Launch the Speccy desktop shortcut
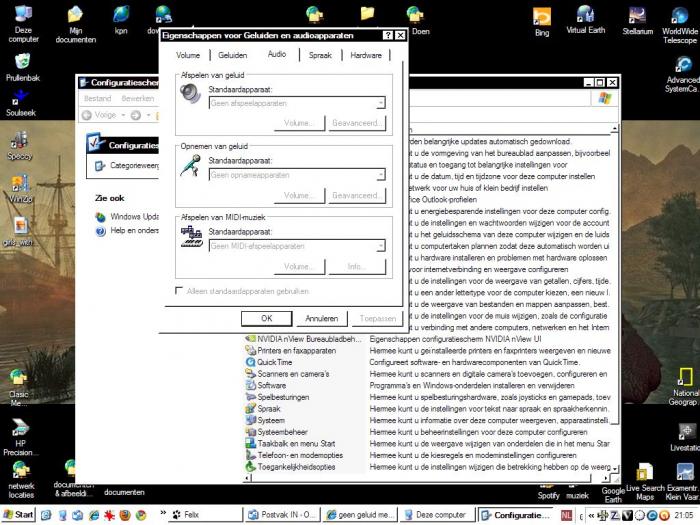Image resolution: width=700 pixels, height=525 pixels. [20, 146]
